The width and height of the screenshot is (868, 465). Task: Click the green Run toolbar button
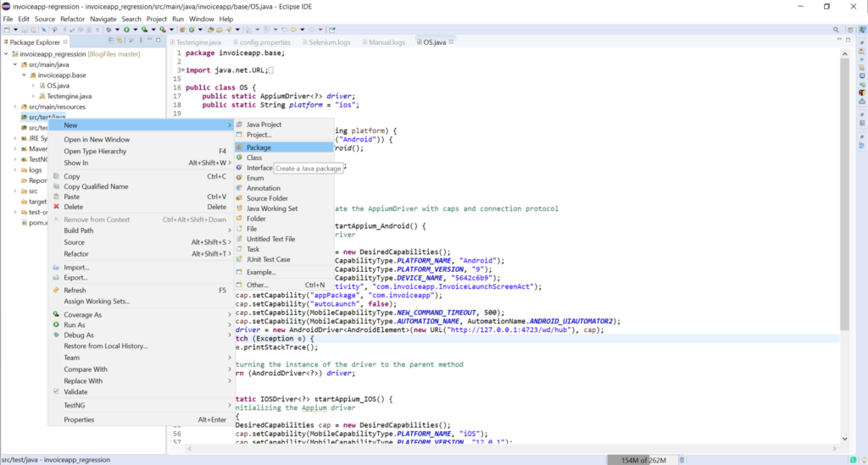(127, 30)
